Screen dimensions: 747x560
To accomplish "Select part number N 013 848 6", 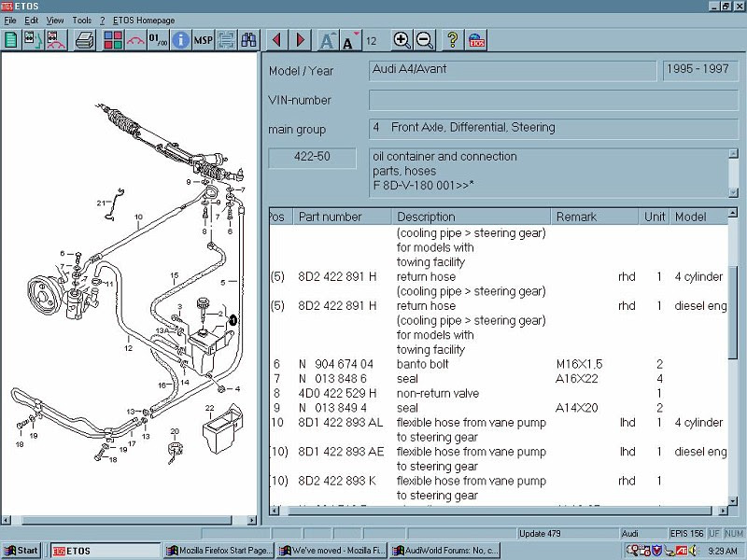I will (332, 379).
